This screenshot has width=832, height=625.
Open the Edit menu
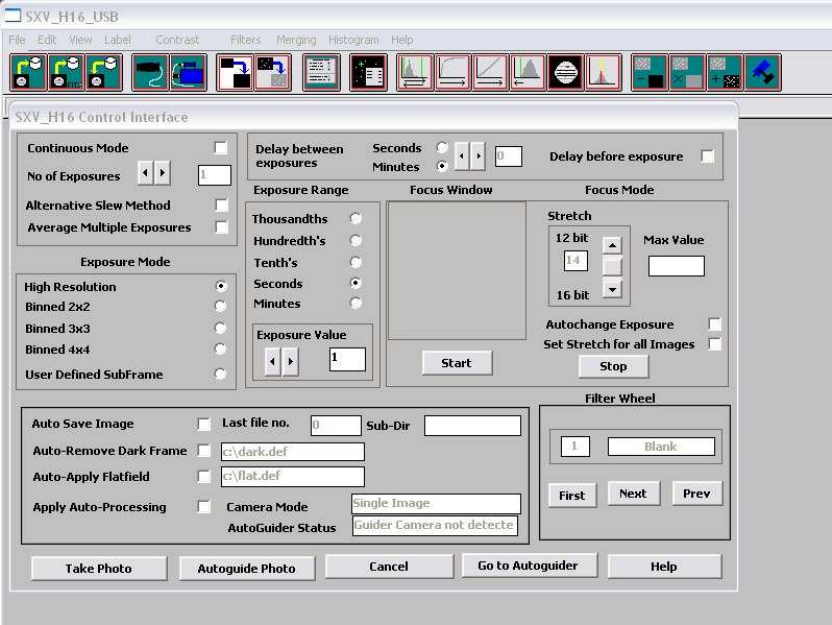pyautogui.click(x=47, y=40)
